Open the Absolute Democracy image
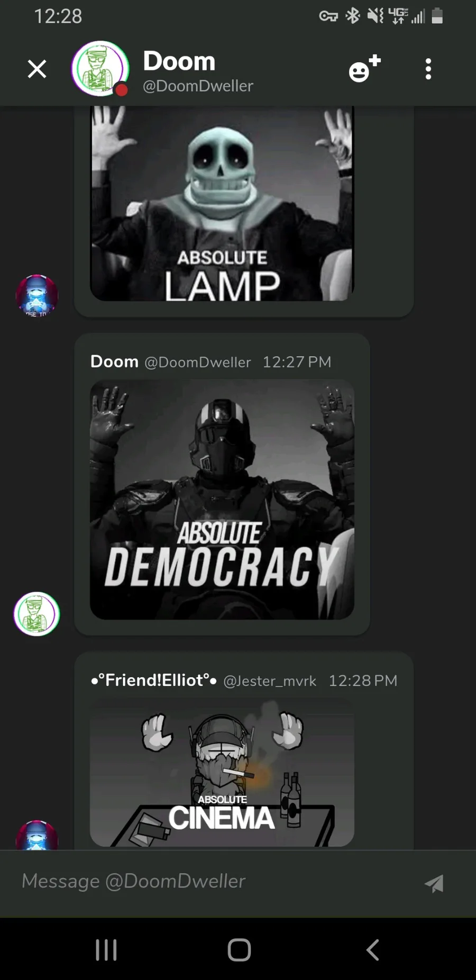Viewport: 476px width, 980px height. click(x=222, y=500)
